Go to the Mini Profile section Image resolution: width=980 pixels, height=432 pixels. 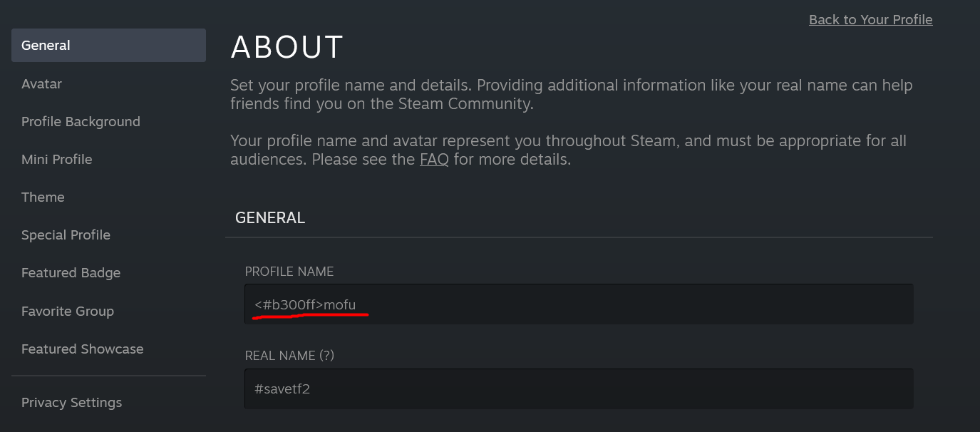(57, 160)
